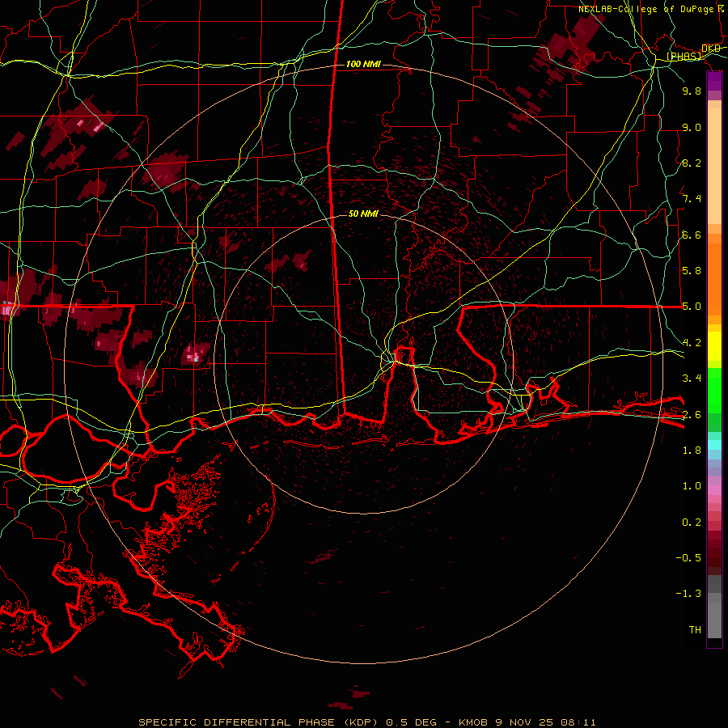The width and height of the screenshot is (728, 728).
Task: Click the -1.3 scale label
Action: pyautogui.click(x=688, y=594)
